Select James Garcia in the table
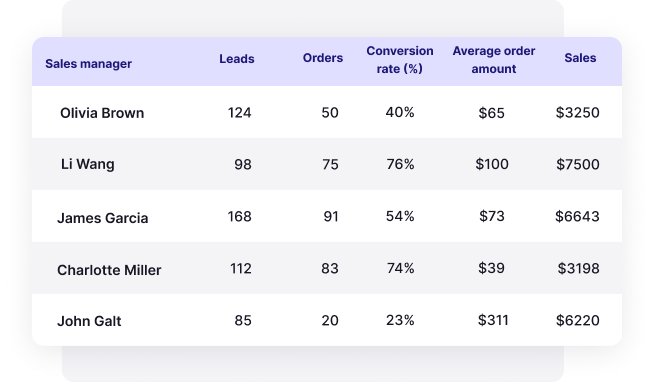Viewport: 654px width, 384px height. click(103, 218)
